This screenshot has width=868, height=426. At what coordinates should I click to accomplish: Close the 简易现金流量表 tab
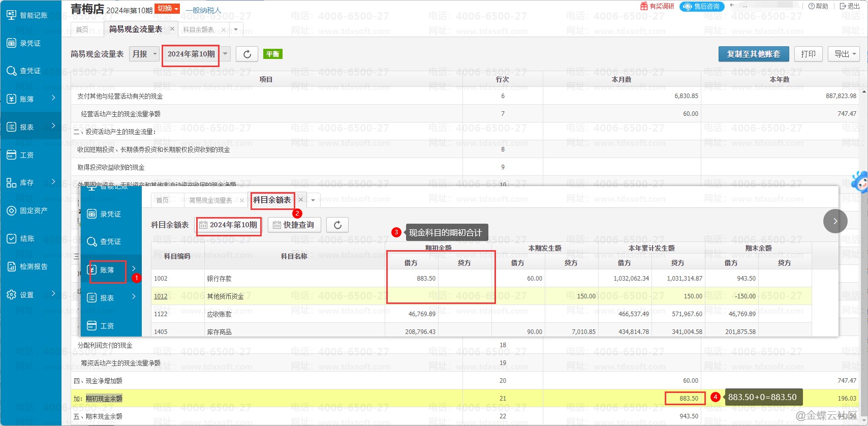172,29
